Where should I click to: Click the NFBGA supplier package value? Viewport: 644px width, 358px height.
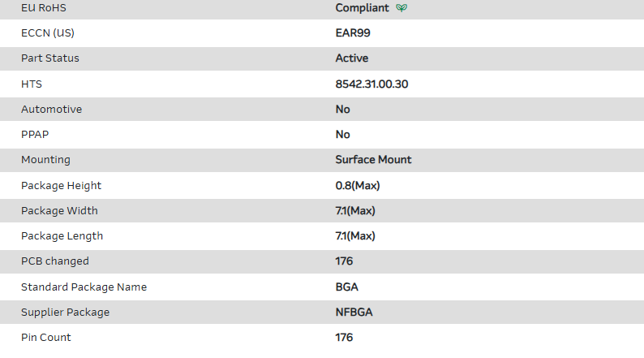(x=354, y=312)
